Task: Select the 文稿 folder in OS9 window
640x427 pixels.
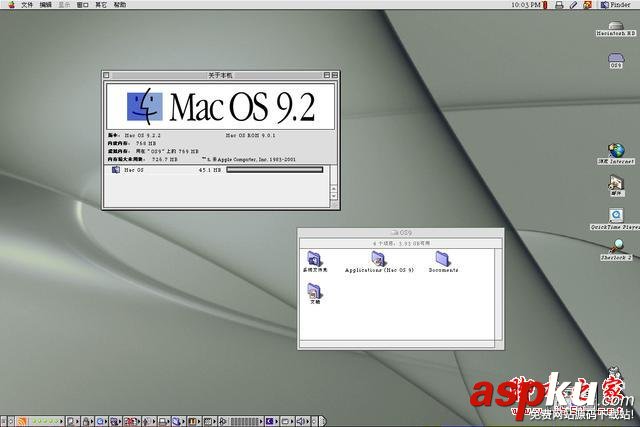Action: [x=315, y=294]
